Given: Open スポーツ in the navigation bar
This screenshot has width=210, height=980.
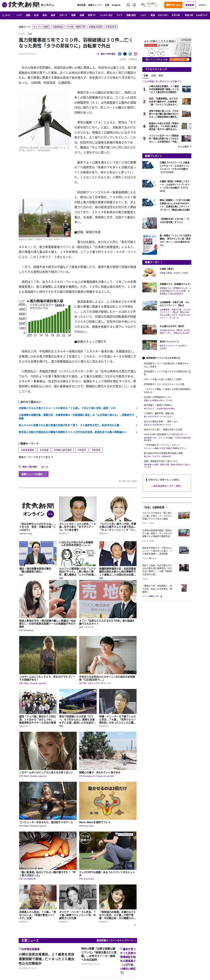Looking at the screenshot, I should (x=63, y=15).
